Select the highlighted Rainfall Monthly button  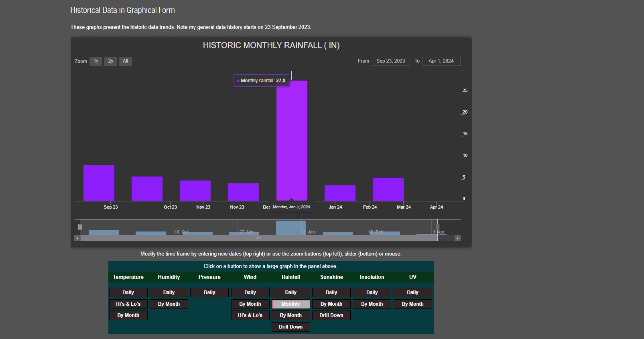pos(291,304)
